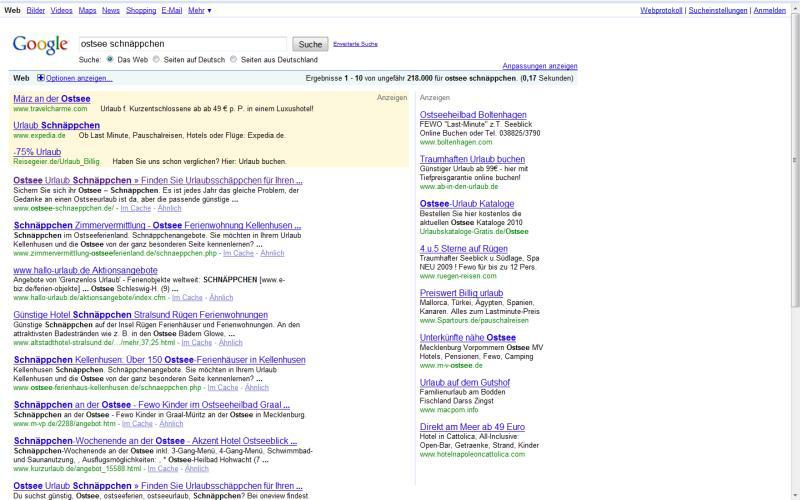Click the Anmelden link
This screenshot has height=500, width=800.
click(x=769, y=10)
